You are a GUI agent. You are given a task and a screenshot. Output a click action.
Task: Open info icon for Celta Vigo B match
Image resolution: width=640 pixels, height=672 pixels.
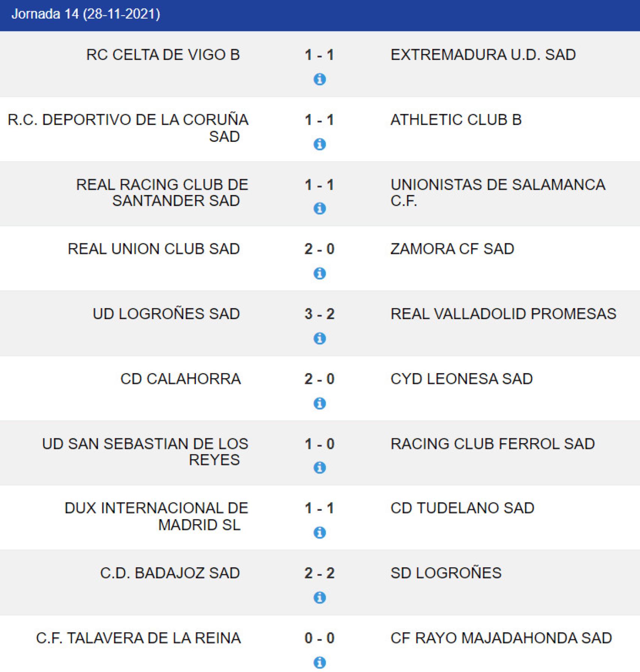click(319, 79)
